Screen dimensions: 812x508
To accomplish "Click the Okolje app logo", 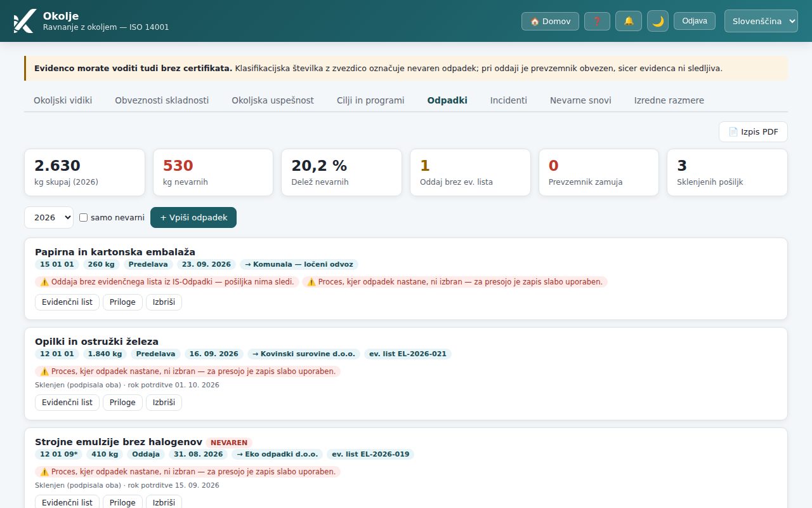I will point(24,21).
